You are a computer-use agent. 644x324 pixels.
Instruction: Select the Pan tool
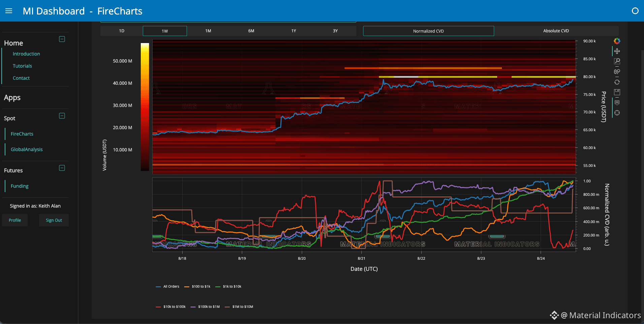click(x=617, y=51)
